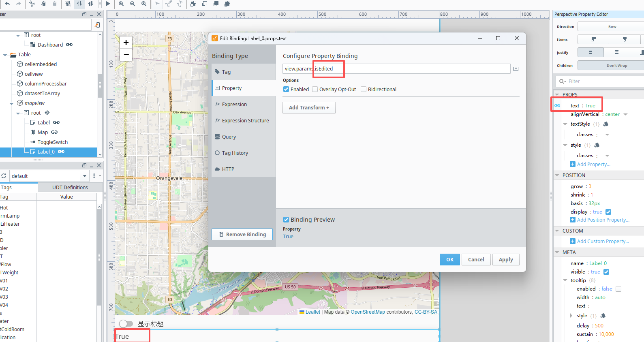Collapse the CUSTOM section

pyautogui.click(x=557, y=231)
